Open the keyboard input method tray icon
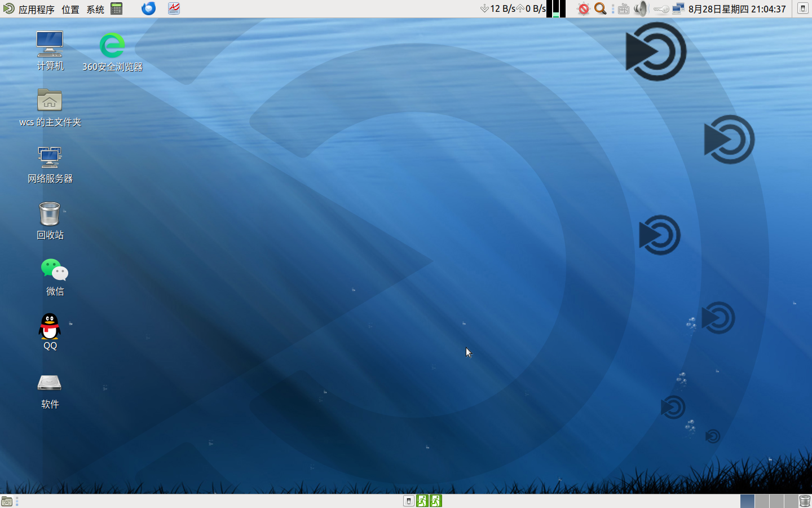Viewport: 812px width, 508px height. (x=623, y=9)
